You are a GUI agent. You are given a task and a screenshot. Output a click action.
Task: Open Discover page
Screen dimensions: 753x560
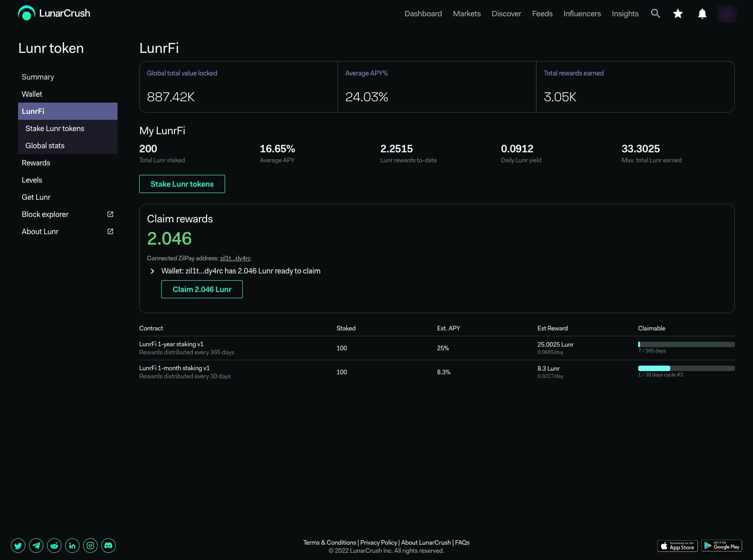pos(506,14)
